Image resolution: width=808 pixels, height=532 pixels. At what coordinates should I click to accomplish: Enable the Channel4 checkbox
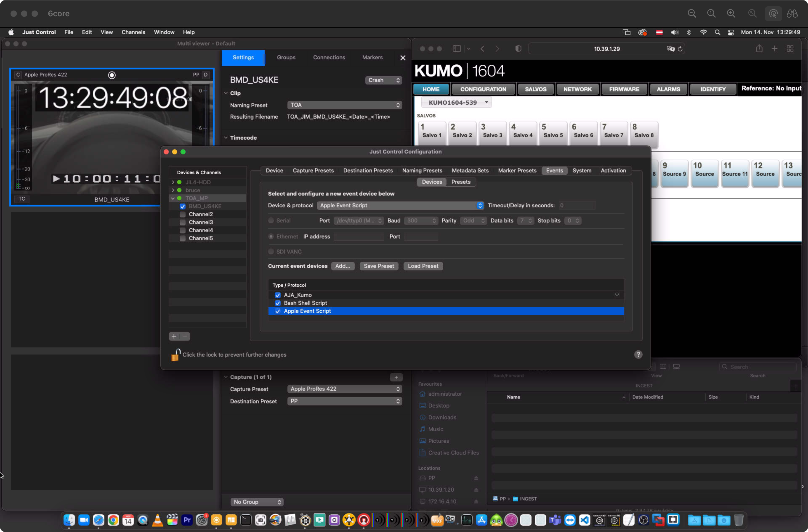click(183, 230)
